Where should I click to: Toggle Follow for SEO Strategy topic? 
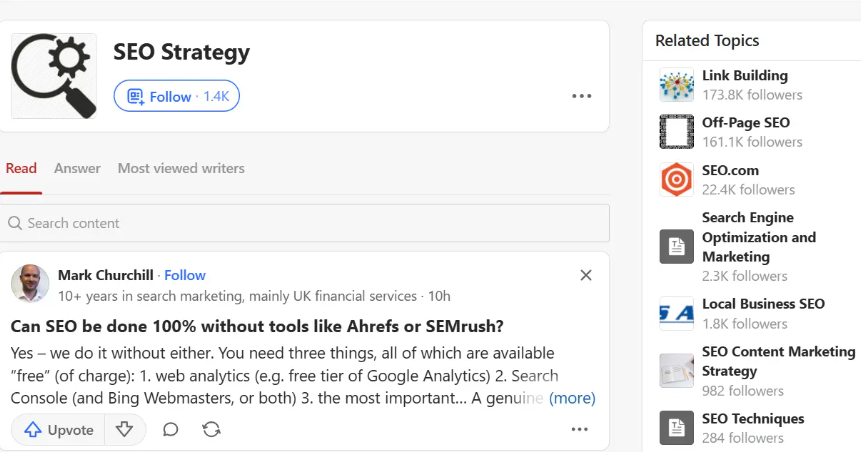coord(176,96)
